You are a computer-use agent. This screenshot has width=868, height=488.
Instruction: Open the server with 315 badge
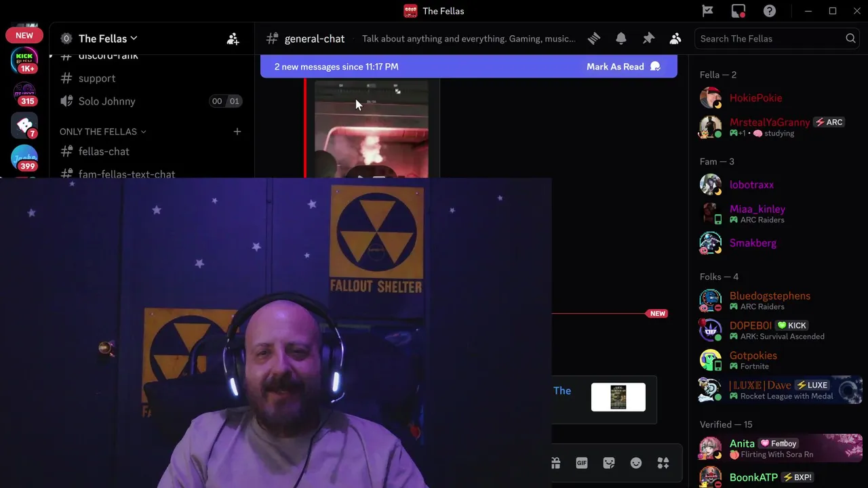(24, 94)
